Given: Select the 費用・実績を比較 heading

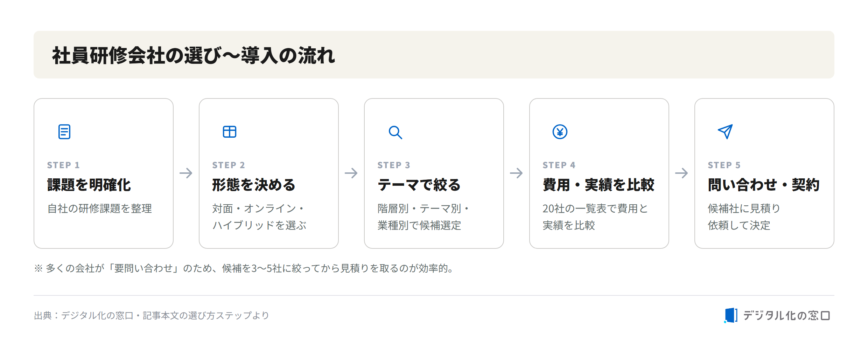Looking at the screenshot, I should tap(598, 185).
